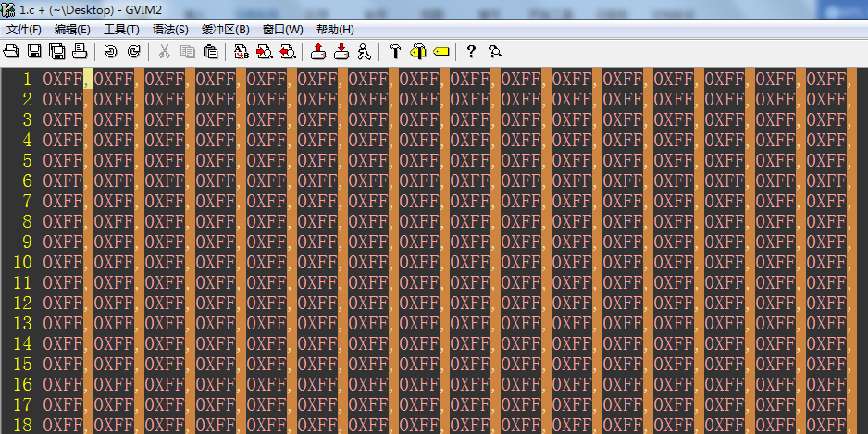Viewport: 868px width, 434px height.
Task: Copy selection to clipboard icon
Action: coord(188,52)
